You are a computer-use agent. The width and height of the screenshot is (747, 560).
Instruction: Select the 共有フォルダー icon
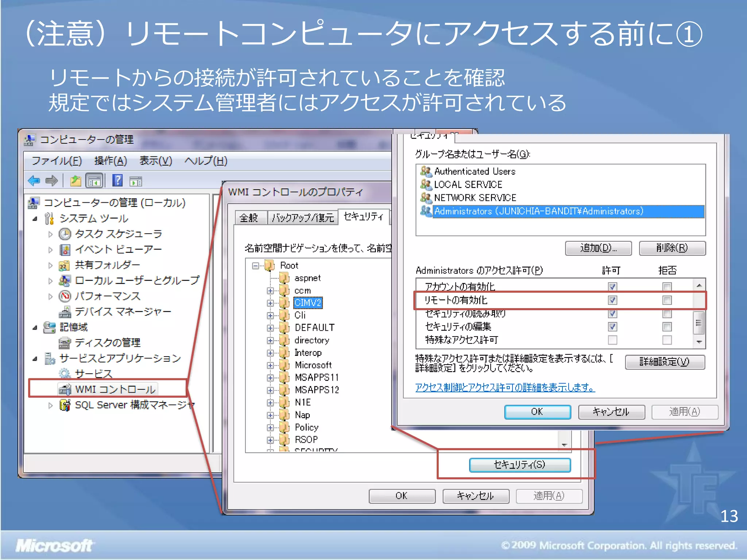pyautogui.click(x=64, y=265)
